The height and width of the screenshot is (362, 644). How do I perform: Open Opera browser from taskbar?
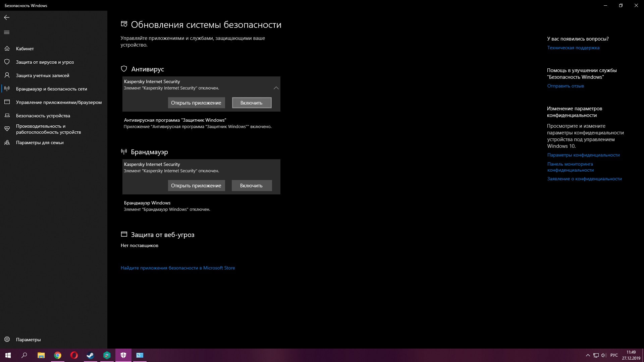(74, 355)
